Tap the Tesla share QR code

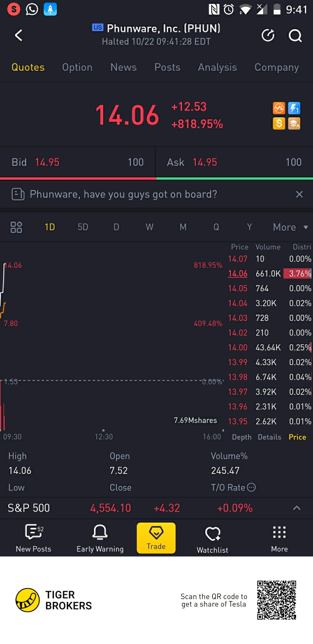point(276,600)
